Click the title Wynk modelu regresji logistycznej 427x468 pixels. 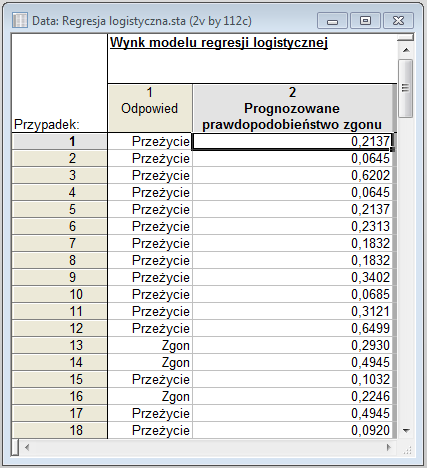[x=219, y=43]
